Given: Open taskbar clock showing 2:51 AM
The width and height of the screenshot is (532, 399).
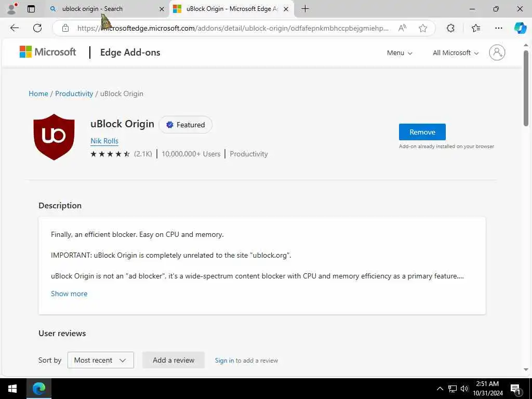Looking at the screenshot, I should 487,389.
